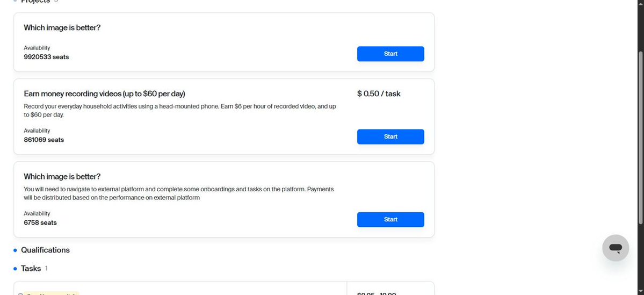
Task: Click the page's vertical scrollbar thumb
Action: [640, 138]
